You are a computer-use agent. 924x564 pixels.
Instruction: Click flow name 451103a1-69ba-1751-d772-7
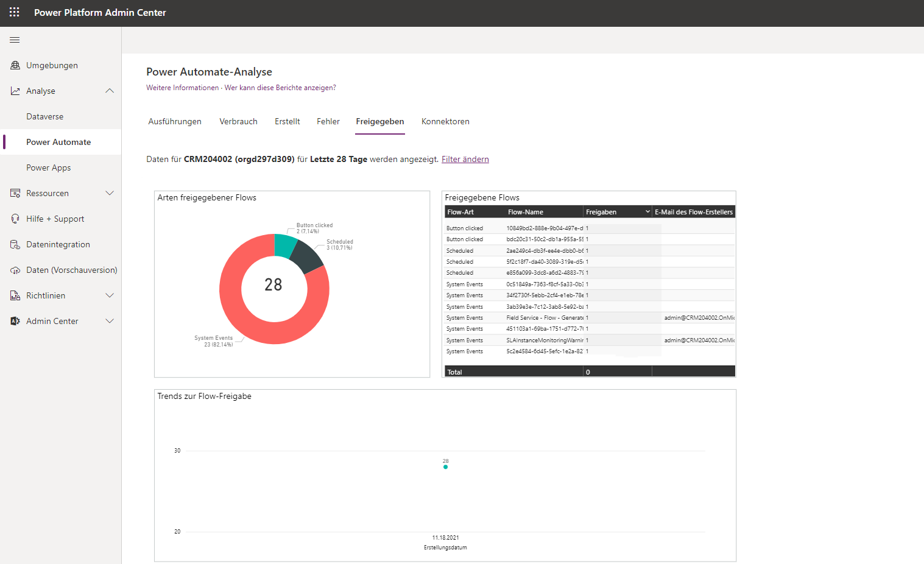pyautogui.click(x=545, y=329)
